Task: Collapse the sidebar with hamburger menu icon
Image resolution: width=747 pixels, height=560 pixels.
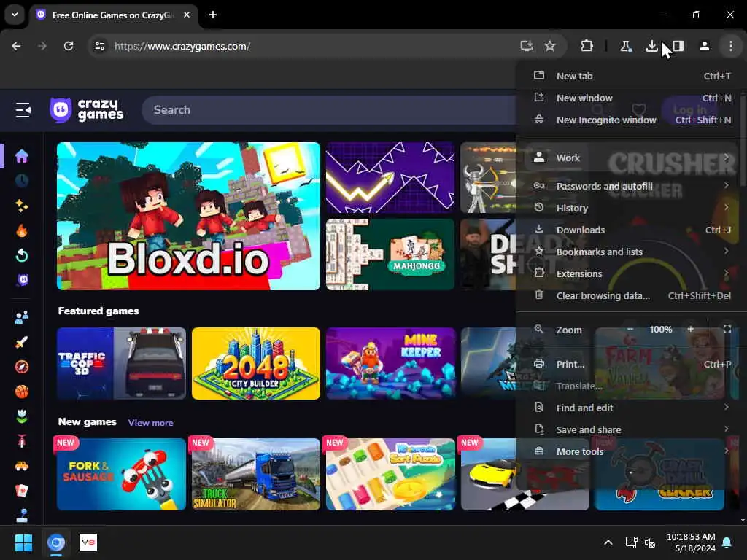Action: pos(23,110)
